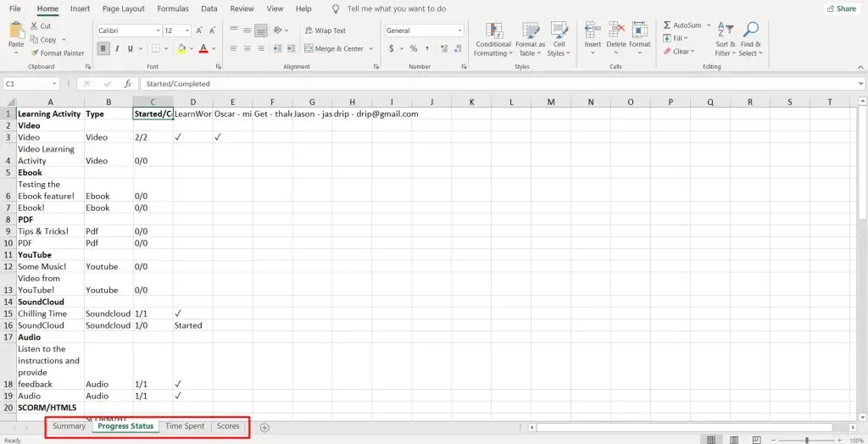
Task: Open the Find & Select magnifier
Action: click(x=750, y=31)
